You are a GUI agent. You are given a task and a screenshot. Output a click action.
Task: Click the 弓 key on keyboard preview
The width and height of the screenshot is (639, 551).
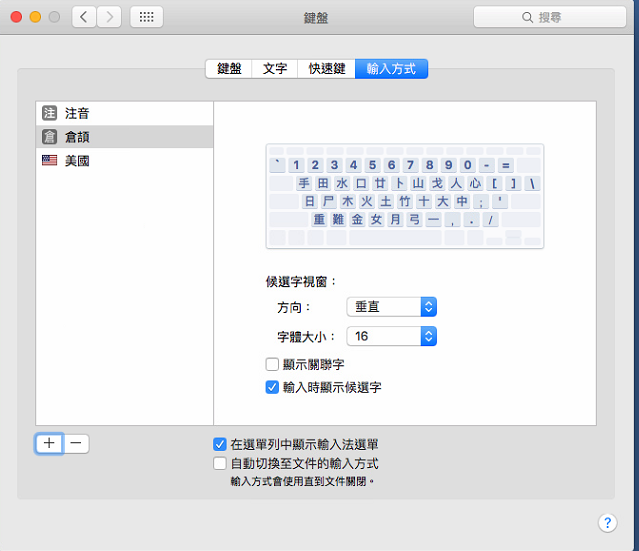point(414,219)
